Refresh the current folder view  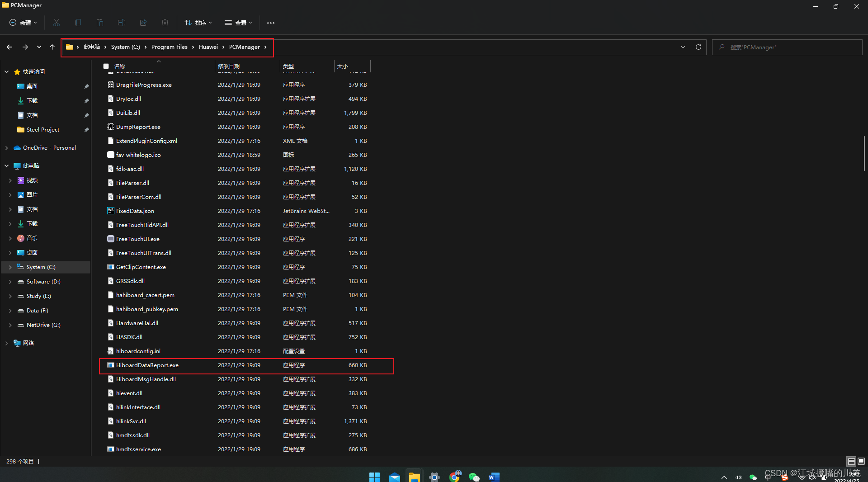click(698, 47)
